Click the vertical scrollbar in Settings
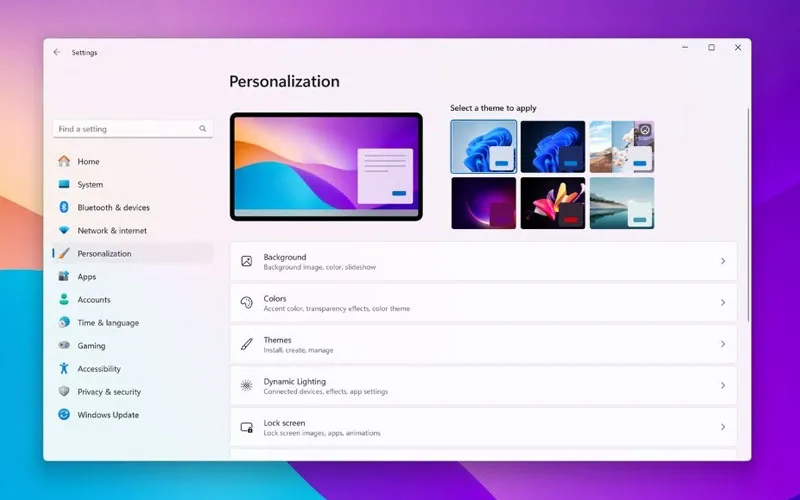The image size is (800, 500). coord(748,214)
